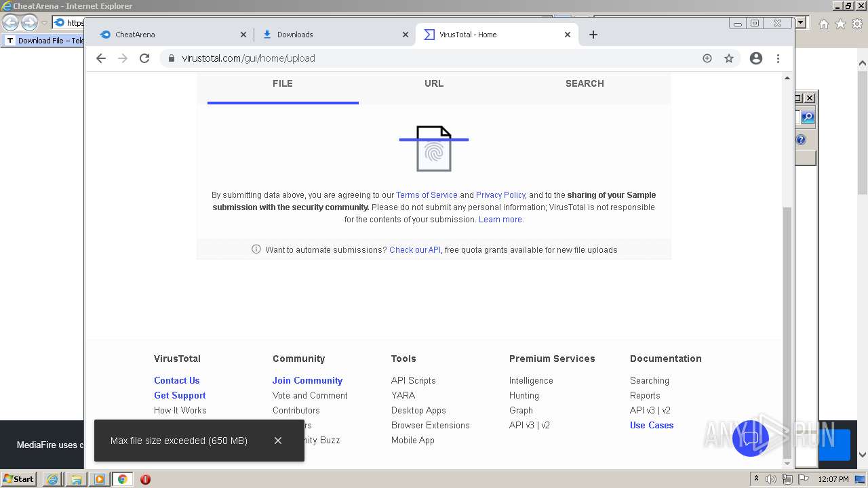The width and height of the screenshot is (868, 488).
Task: Switch to the CheatArena browser tab
Action: tap(172, 35)
